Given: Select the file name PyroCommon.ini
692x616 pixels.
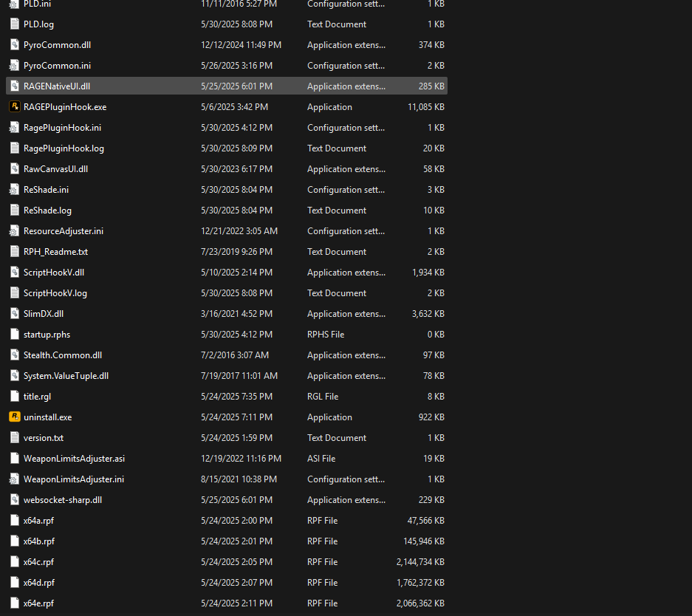Looking at the screenshot, I should 57,66.
